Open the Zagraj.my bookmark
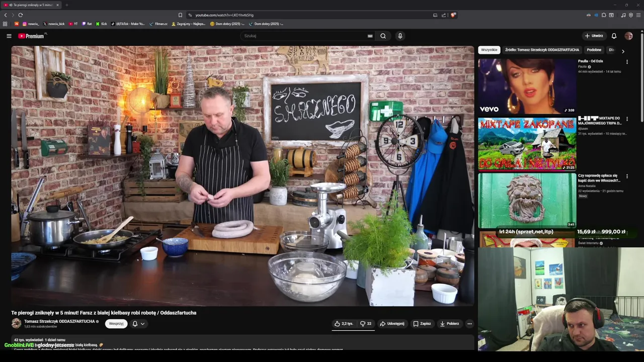Image resolution: width=644 pixels, height=362 pixels. [189, 24]
